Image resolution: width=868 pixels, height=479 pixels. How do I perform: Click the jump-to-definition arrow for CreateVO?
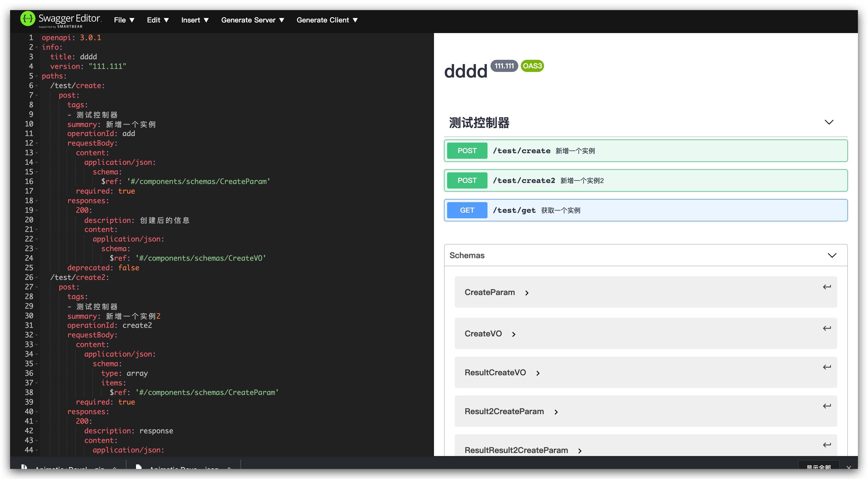pos(827,328)
